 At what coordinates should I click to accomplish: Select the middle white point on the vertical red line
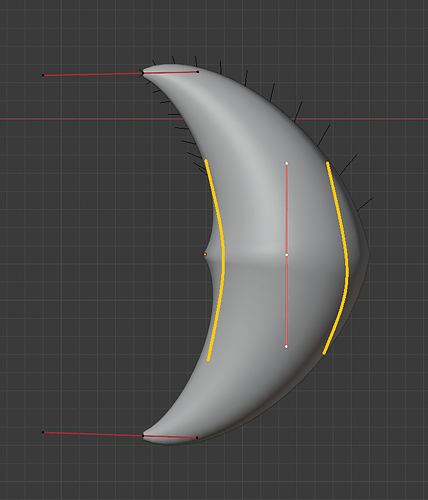coord(287,255)
